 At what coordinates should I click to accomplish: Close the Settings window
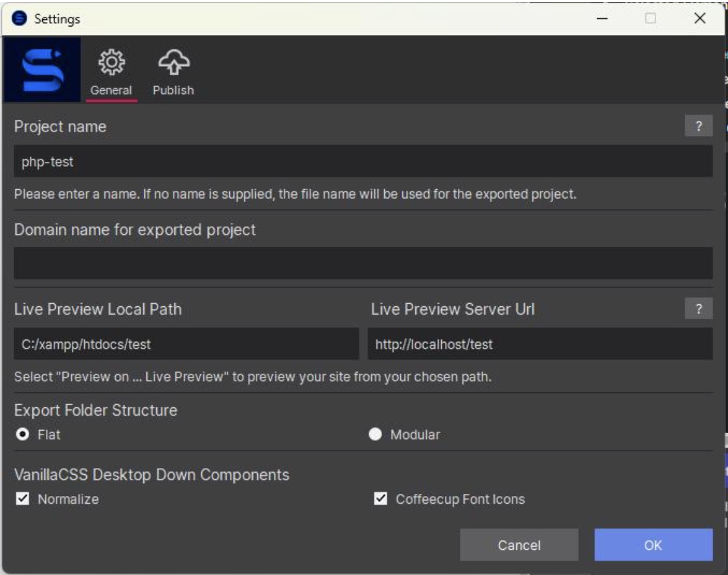point(700,19)
